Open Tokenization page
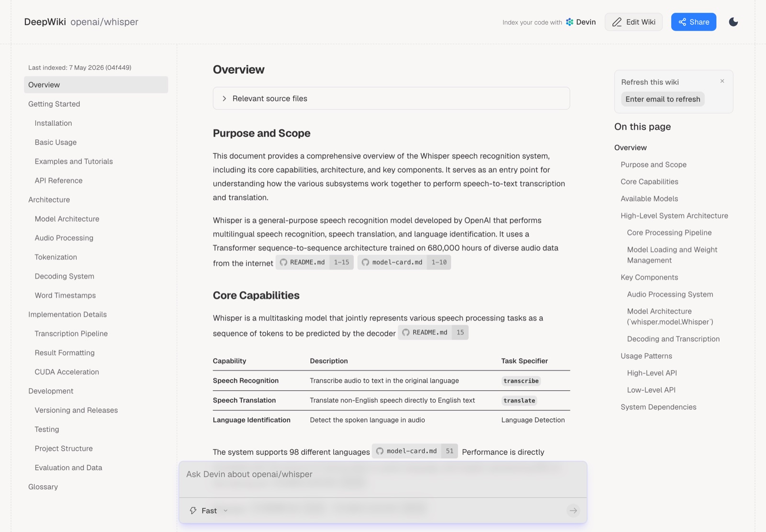Image resolution: width=766 pixels, height=532 pixels. pos(56,257)
